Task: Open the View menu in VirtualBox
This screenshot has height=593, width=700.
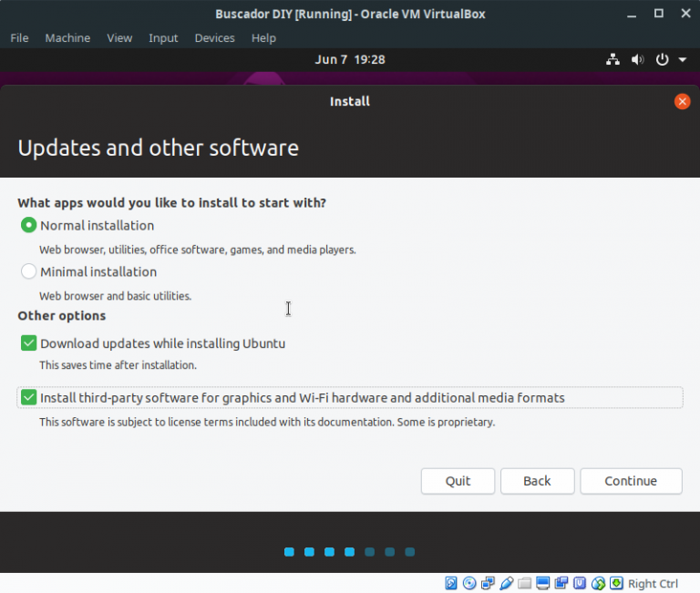Action: [x=119, y=37]
